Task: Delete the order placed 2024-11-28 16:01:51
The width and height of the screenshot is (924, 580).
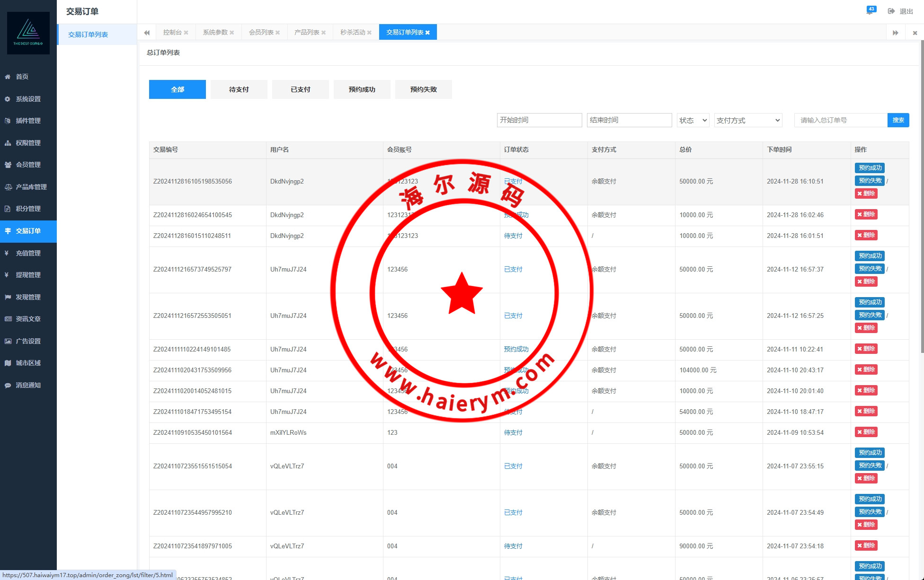Action: [866, 235]
